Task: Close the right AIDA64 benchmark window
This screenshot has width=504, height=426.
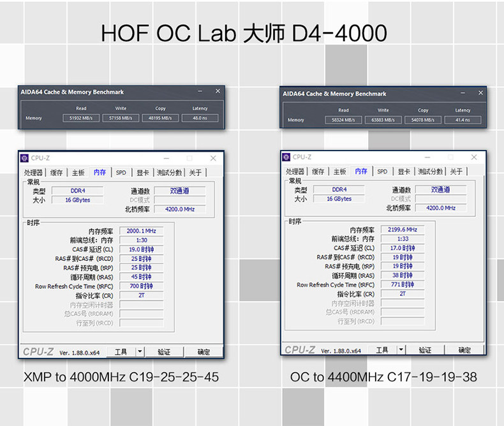Action: coord(480,93)
